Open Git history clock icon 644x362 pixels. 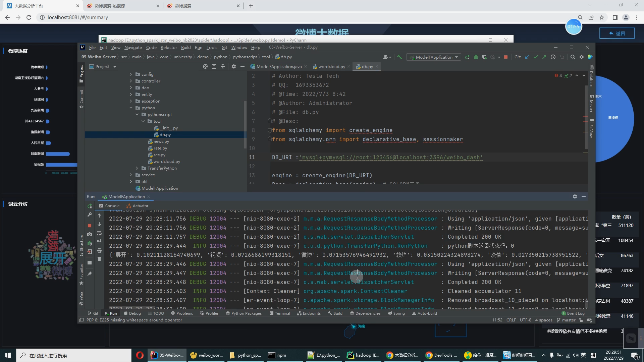pos(553,57)
